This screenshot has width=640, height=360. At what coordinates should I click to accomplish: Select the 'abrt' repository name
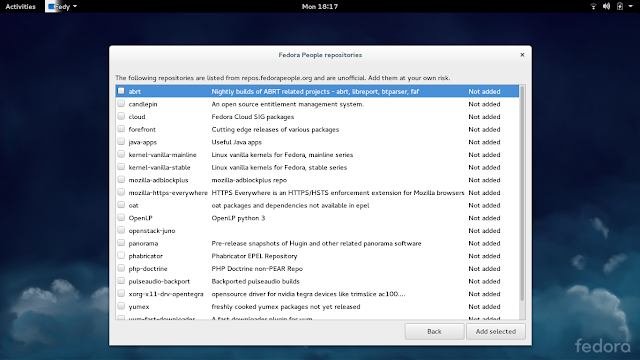coord(135,91)
